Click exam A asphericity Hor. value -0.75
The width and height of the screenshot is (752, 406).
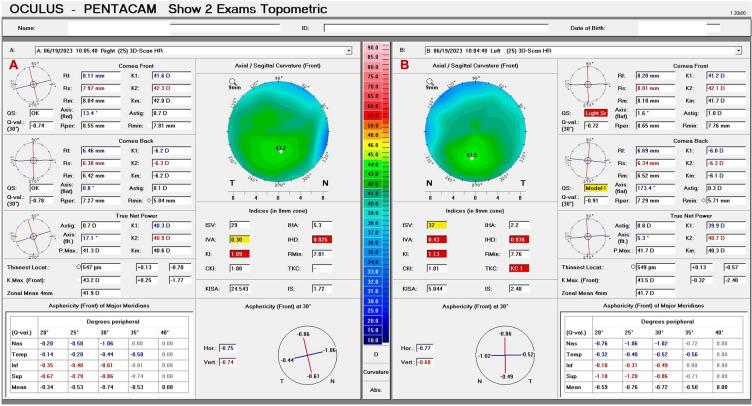227,348
